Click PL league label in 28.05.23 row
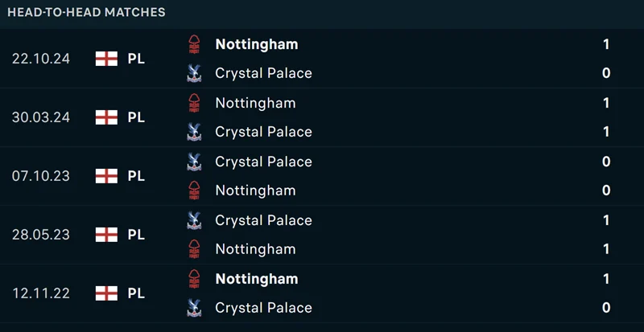 tap(136, 235)
